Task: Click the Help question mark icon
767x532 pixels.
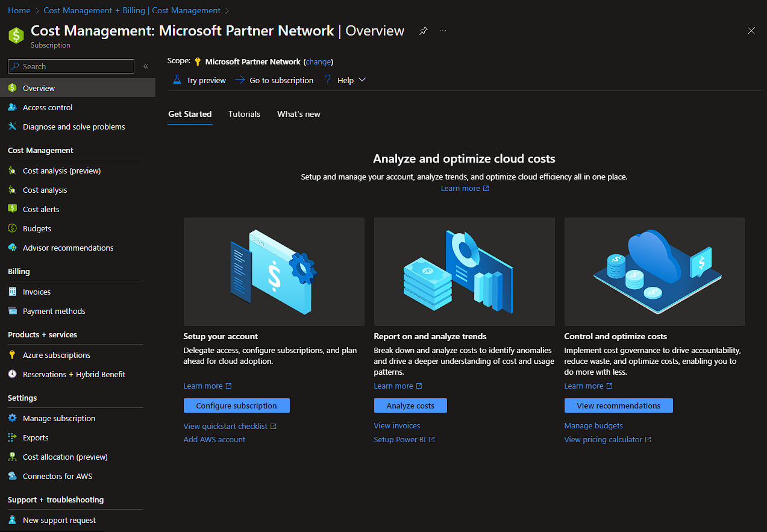Action: (328, 80)
